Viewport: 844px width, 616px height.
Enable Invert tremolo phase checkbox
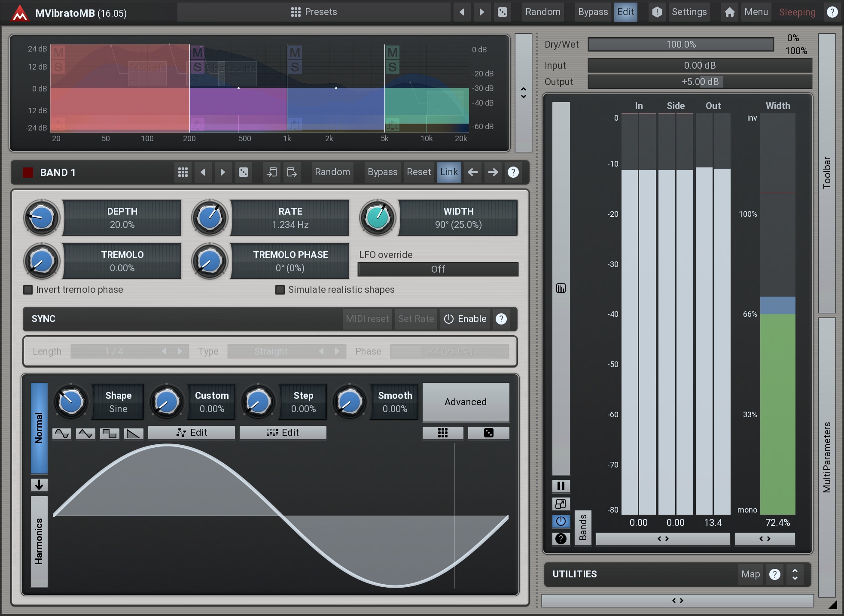[28, 290]
